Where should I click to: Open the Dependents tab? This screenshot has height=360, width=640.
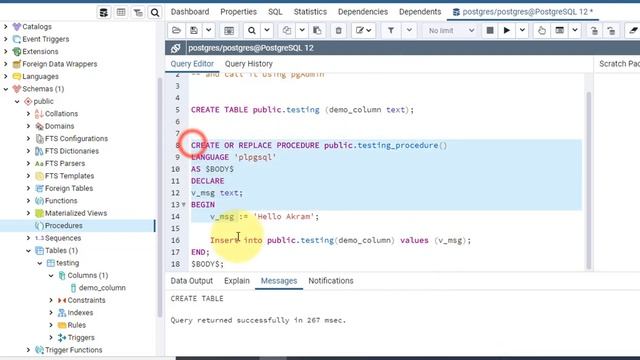pyautogui.click(x=420, y=12)
